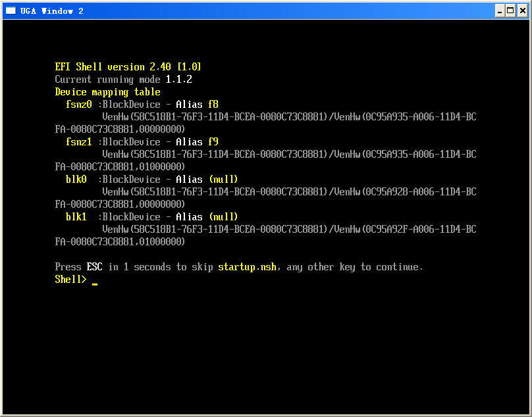
Task: Click 'FA-0080C73C8881,01000000)' under blk1
Action: coord(120,242)
